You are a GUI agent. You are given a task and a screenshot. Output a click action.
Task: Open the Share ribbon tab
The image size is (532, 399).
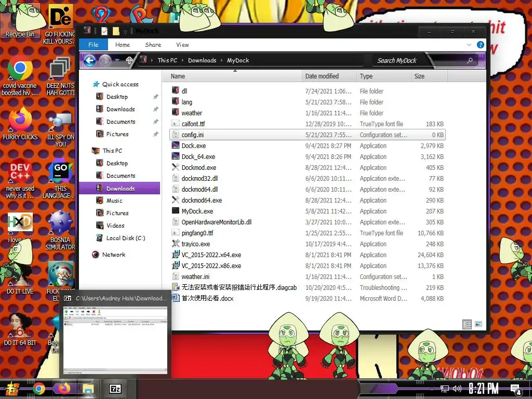tap(153, 45)
